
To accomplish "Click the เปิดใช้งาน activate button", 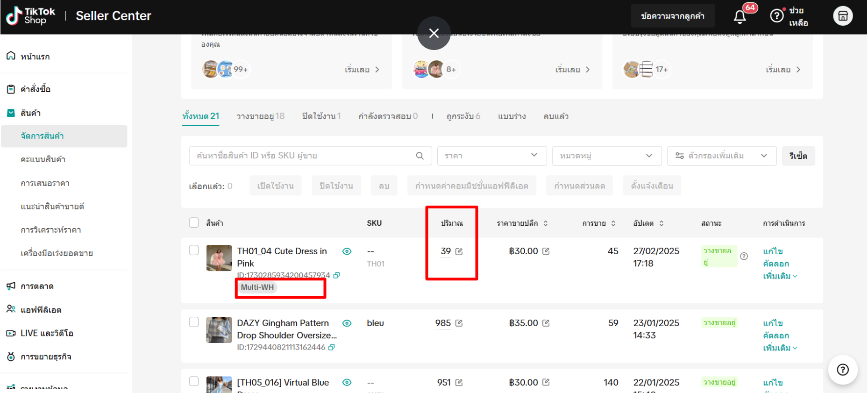I will (276, 186).
